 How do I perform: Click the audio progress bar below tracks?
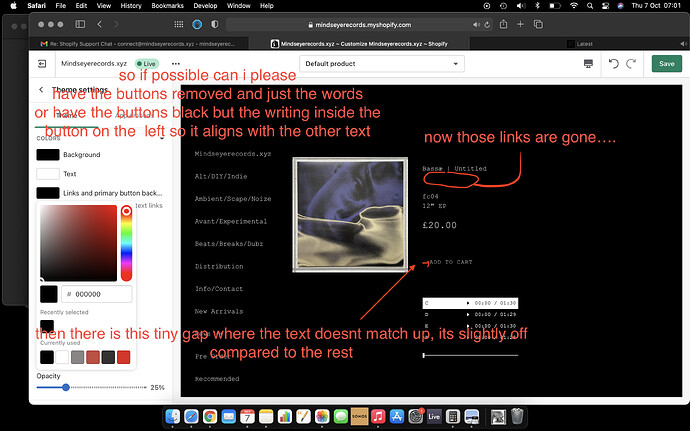(470, 355)
